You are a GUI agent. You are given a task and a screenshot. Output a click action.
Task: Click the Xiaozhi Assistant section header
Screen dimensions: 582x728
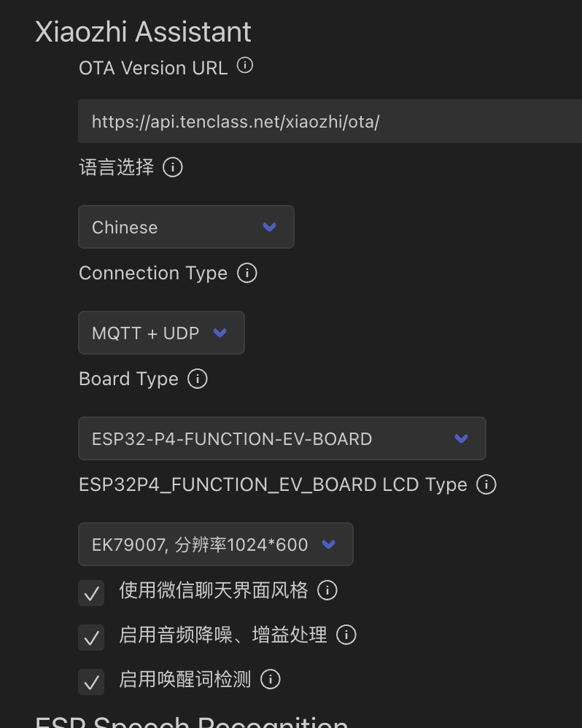[x=142, y=31]
